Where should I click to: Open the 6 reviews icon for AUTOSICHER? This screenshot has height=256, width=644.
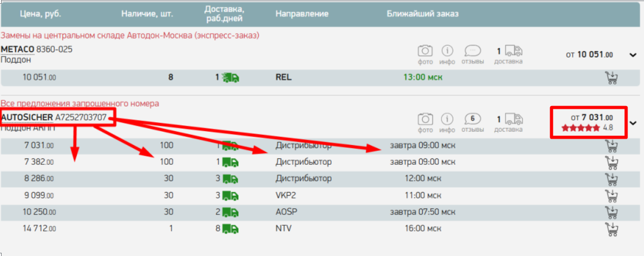(x=472, y=118)
